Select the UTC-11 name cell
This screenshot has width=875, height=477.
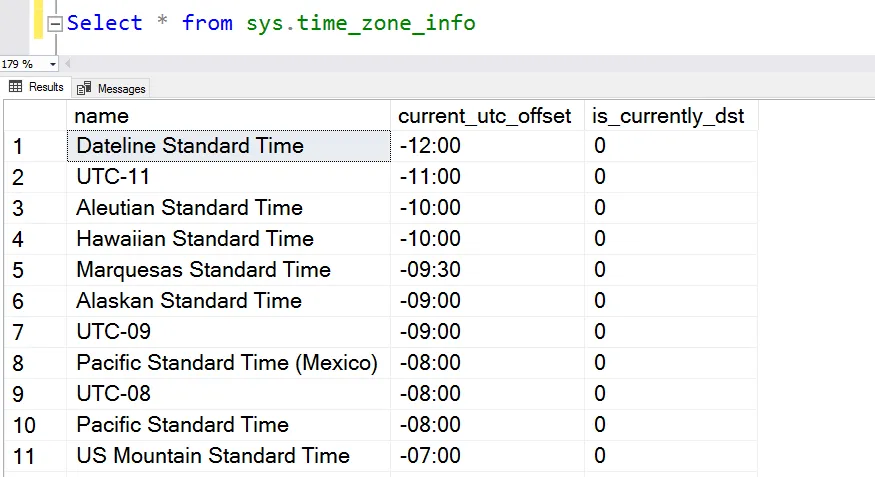pos(229,177)
